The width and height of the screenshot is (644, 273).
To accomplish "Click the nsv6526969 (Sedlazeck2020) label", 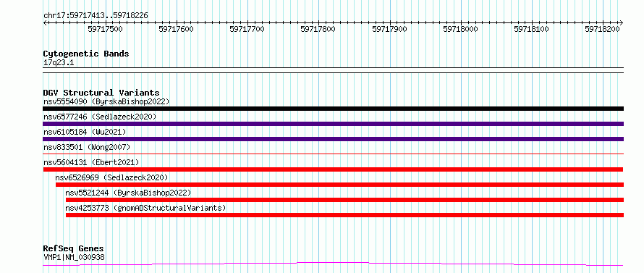I will point(111,177).
